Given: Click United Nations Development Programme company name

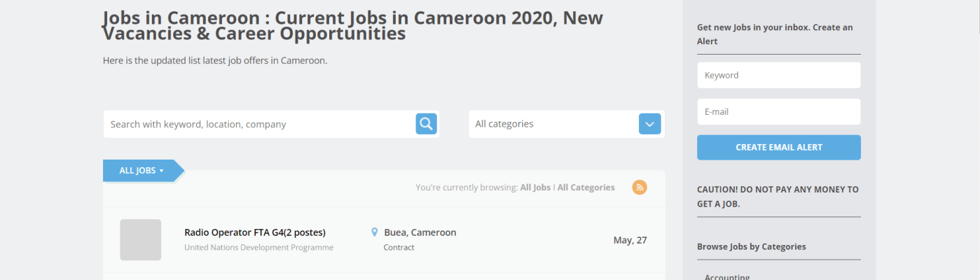Looking at the screenshot, I should tap(258, 247).
